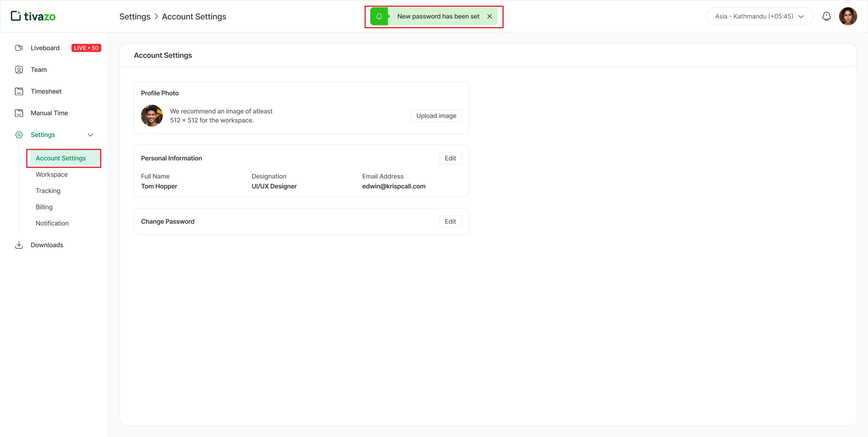Edit Change Password section
Viewport: 868px width, 437px height.
450,221
